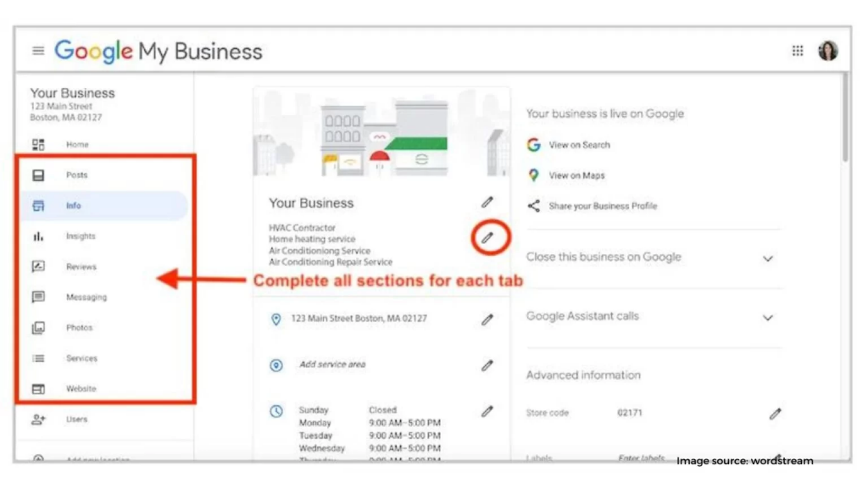Click Share your Business Profile

pyautogui.click(x=603, y=206)
